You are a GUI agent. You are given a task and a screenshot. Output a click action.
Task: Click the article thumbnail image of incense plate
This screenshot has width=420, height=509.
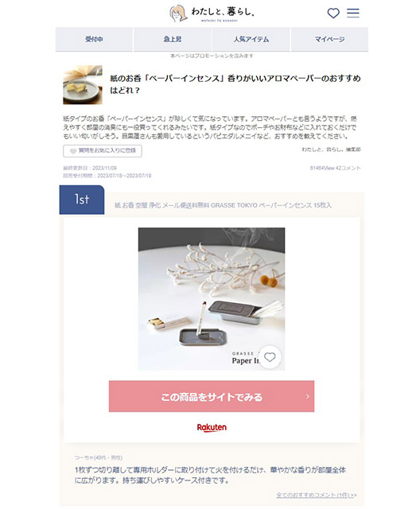[83, 85]
